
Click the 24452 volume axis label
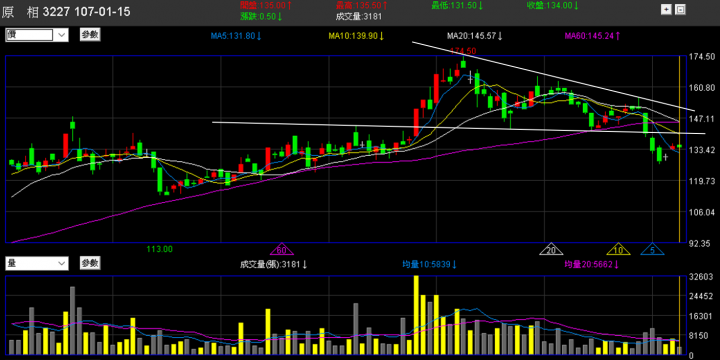click(700, 297)
